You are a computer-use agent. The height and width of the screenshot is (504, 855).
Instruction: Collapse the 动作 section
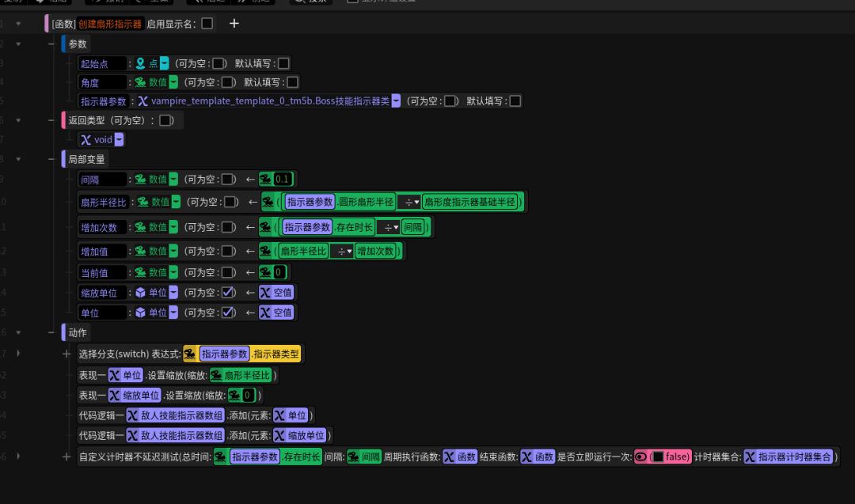click(51, 332)
